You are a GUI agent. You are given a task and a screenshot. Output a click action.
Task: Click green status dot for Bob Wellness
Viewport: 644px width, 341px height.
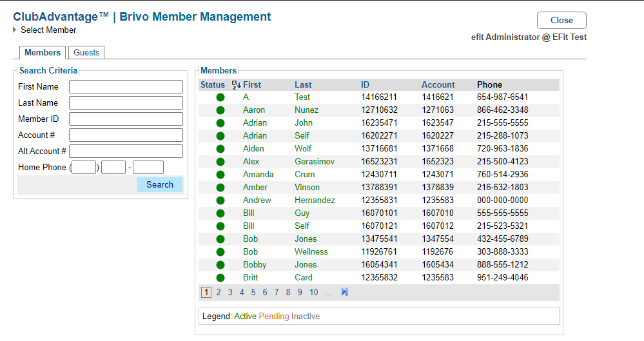(220, 252)
